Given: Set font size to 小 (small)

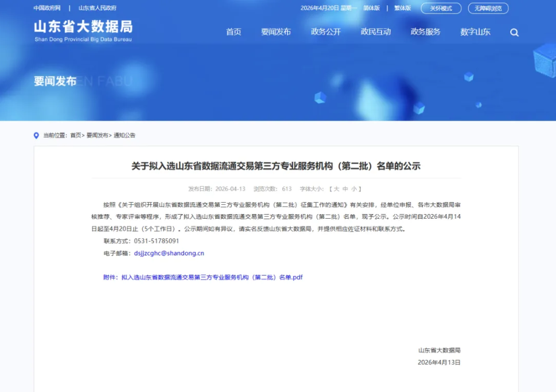Looking at the screenshot, I should pos(354,189).
